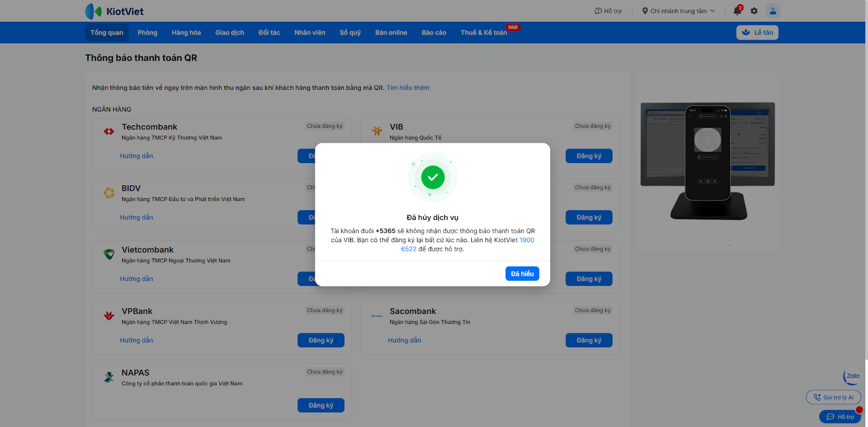Open the Bán online menu
Image resolution: width=868 pixels, height=427 pixels.
click(391, 33)
